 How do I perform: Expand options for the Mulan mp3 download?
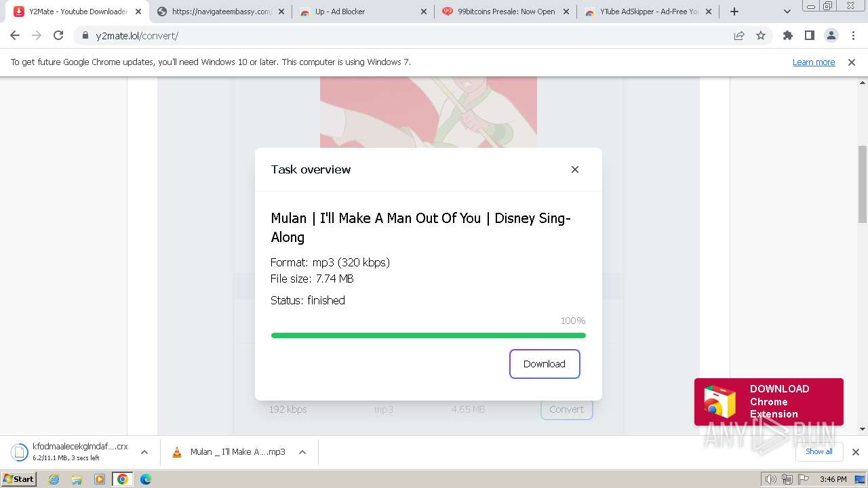click(302, 452)
